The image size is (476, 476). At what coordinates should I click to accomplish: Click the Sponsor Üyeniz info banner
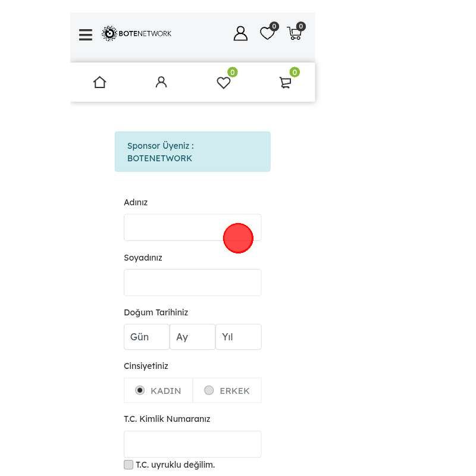pyautogui.click(x=192, y=152)
